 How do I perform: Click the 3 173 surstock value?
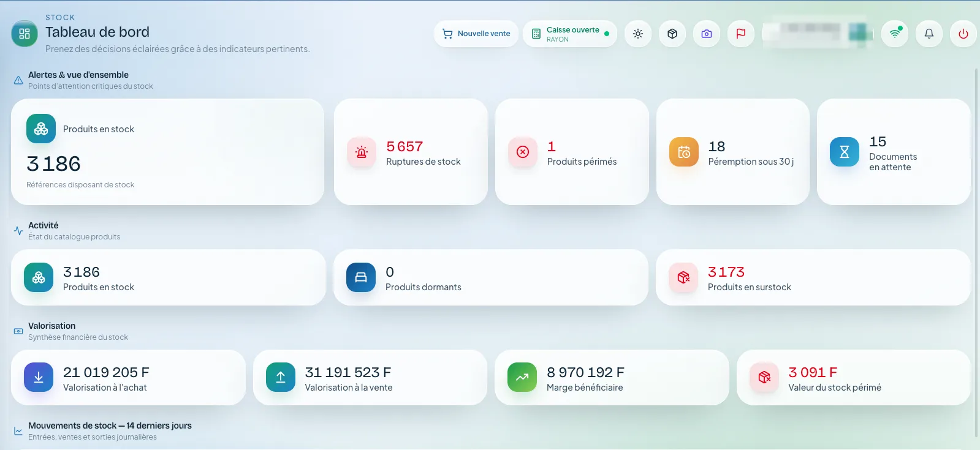726,272
